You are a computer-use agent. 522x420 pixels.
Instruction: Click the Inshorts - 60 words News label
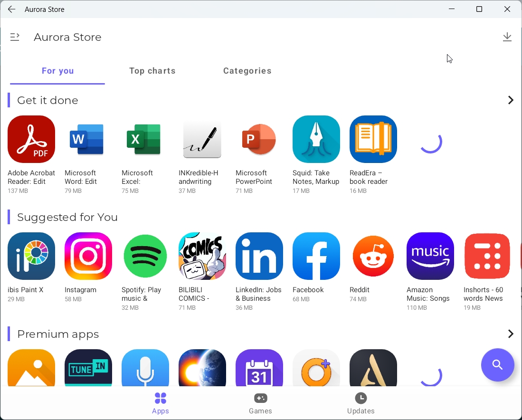click(484, 294)
